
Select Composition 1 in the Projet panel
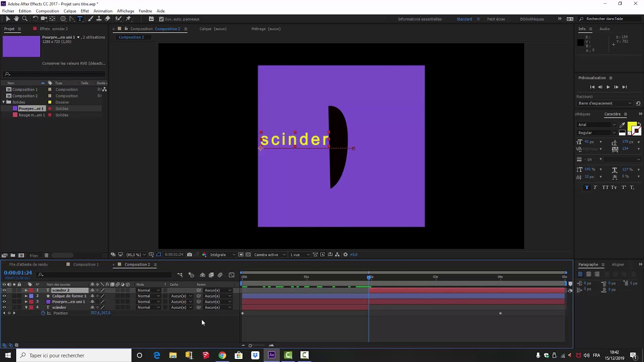[25, 89]
